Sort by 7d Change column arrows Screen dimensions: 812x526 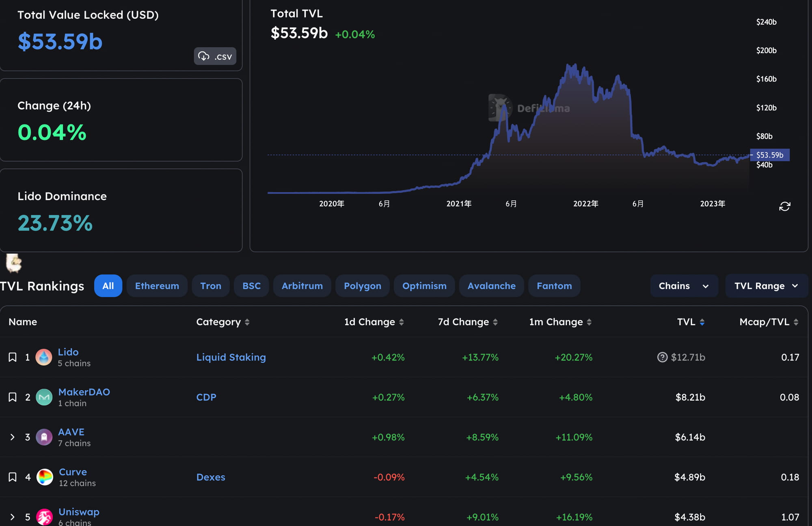coord(495,322)
